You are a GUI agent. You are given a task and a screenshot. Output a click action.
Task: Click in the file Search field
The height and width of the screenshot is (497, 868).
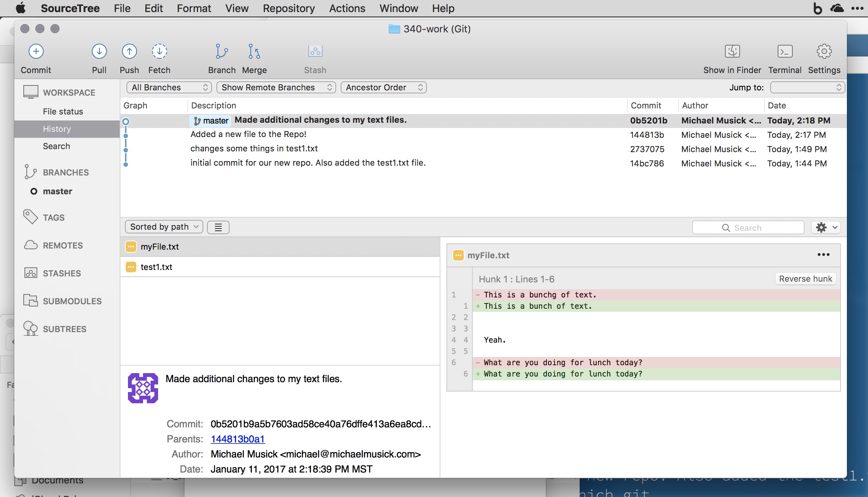point(748,227)
